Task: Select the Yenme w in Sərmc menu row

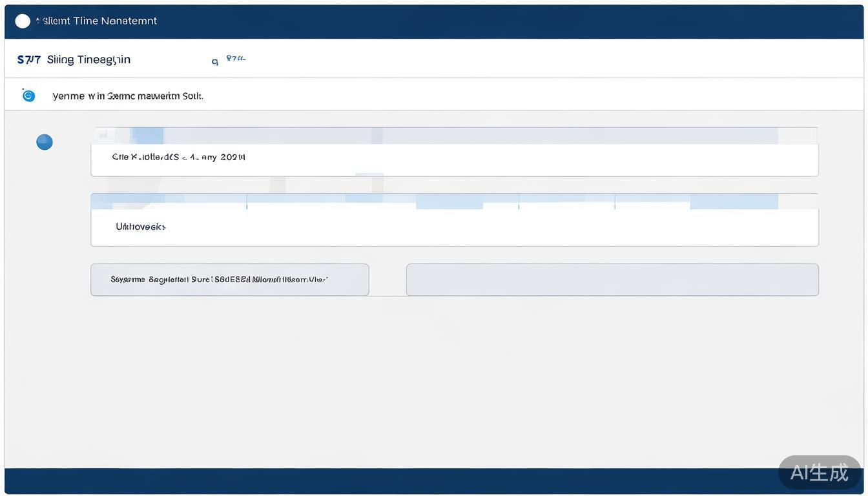Action: pyautogui.click(x=128, y=96)
